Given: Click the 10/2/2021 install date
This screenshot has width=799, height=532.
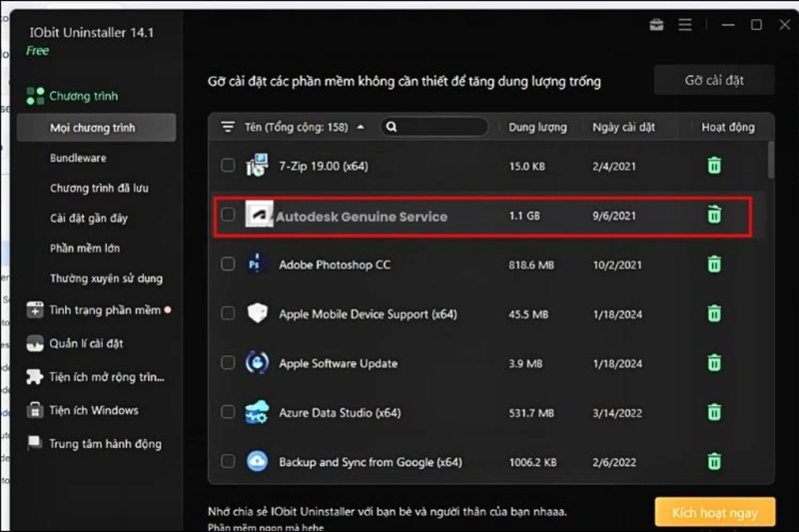Looking at the screenshot, I should tap(617, 265).
